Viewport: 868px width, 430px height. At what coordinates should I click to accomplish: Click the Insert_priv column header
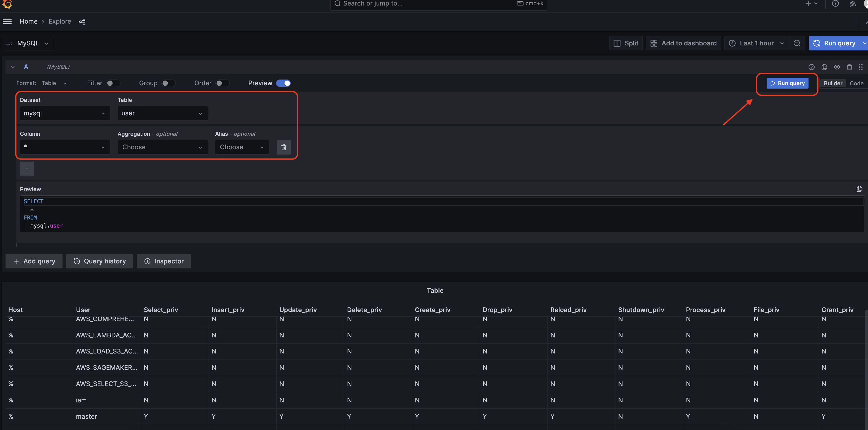click(x=228, y=310)
